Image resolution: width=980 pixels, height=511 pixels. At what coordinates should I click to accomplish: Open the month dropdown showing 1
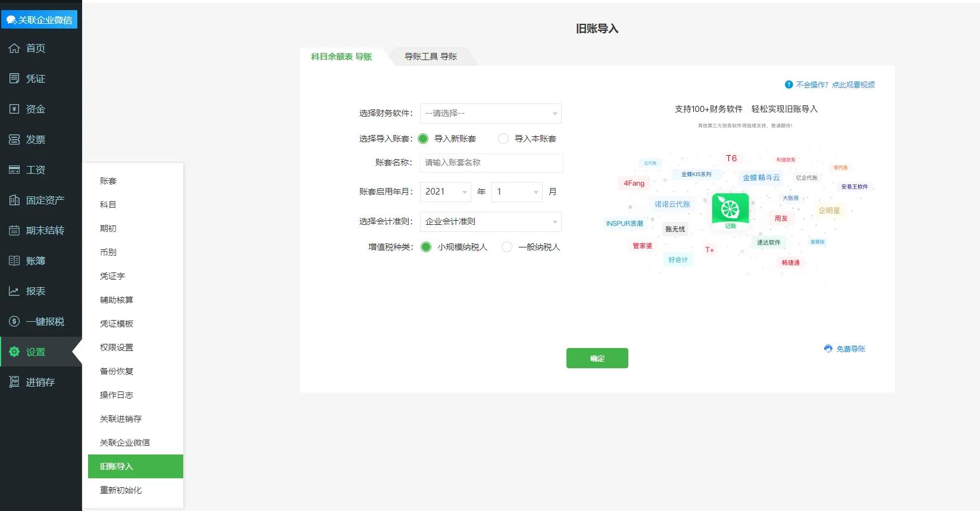pyautogui.click(x=517, y=192)
